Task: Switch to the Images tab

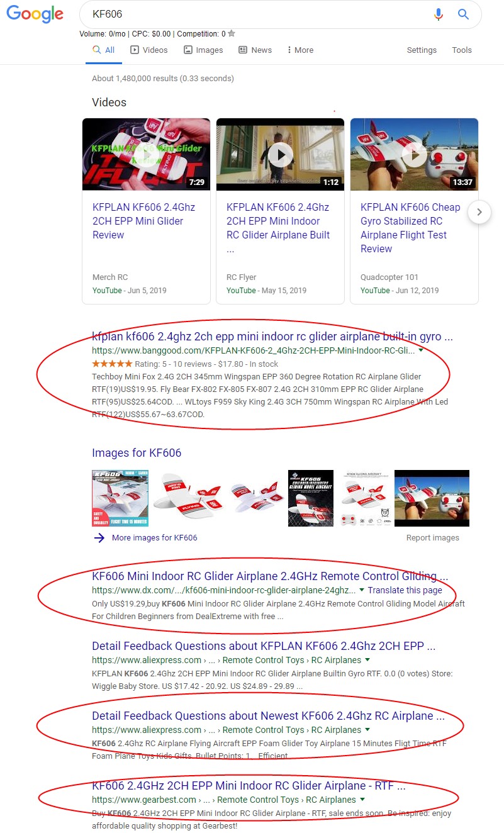Action: [x=203, y=50]
